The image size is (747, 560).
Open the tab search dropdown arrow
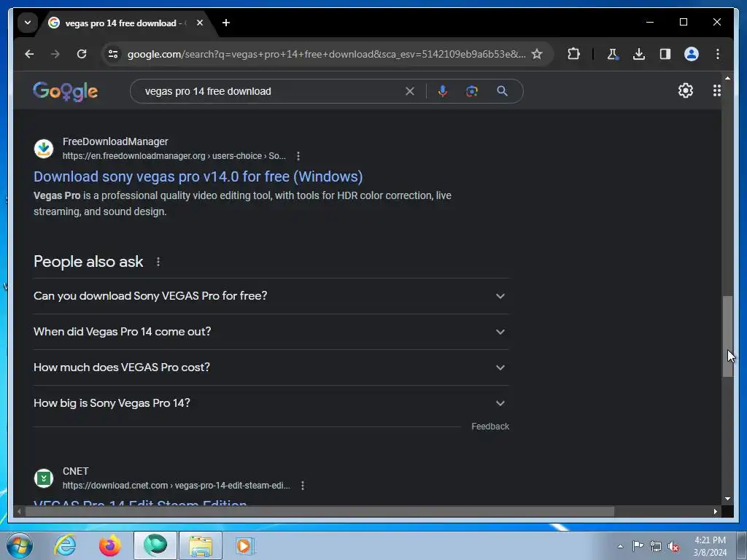[28, 23]
